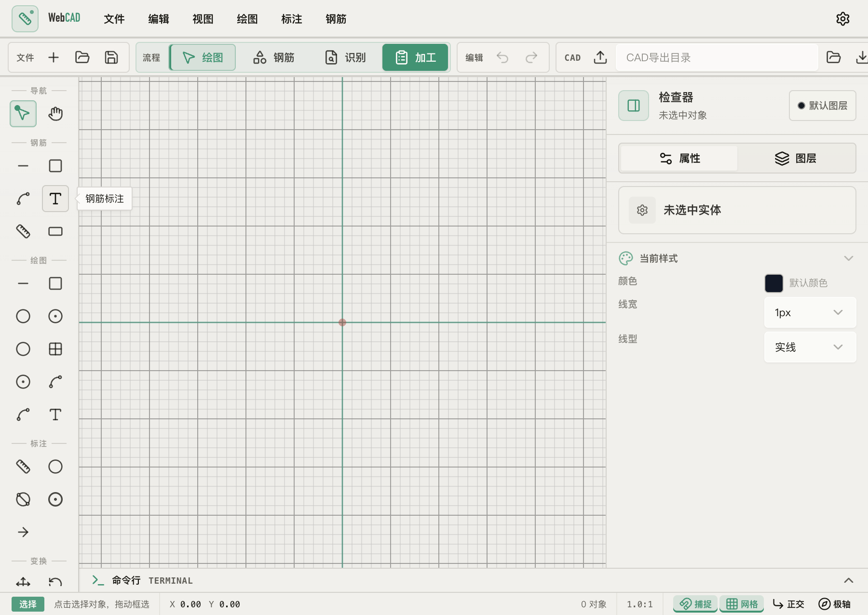Select the square tool under 钢筋 section
This screenshot has height=615, width=868.
tap(55, 166)
